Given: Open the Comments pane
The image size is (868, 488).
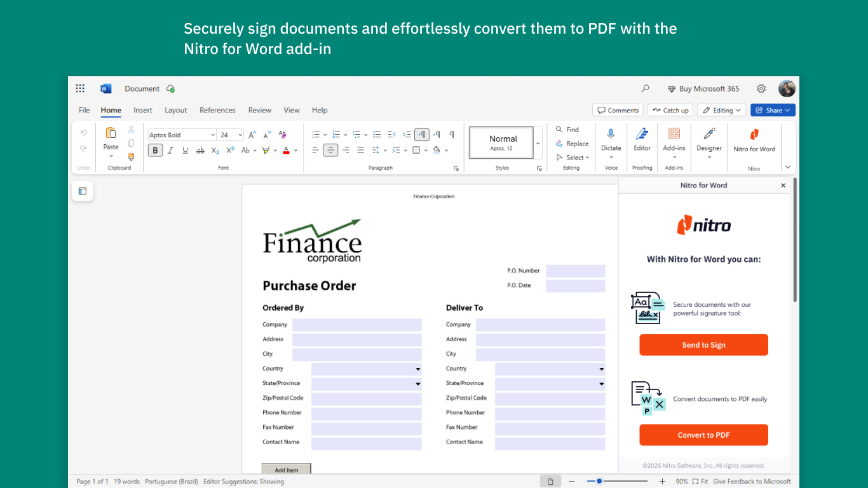Looking at the screenshot, I should (x=618, y=110).
